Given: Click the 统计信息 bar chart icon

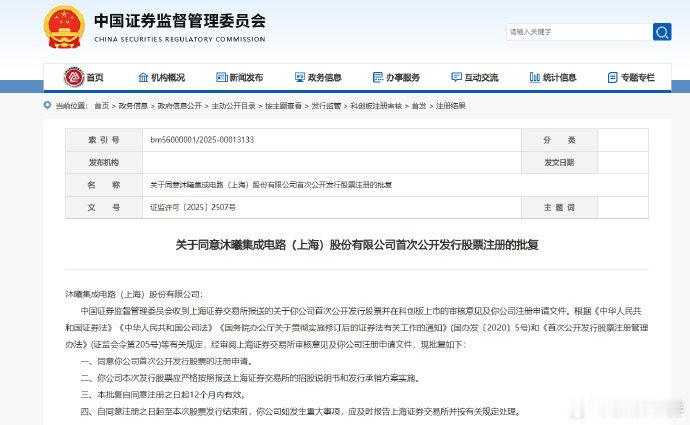Looking at the screenshot, I should click(x=535, y=77).
